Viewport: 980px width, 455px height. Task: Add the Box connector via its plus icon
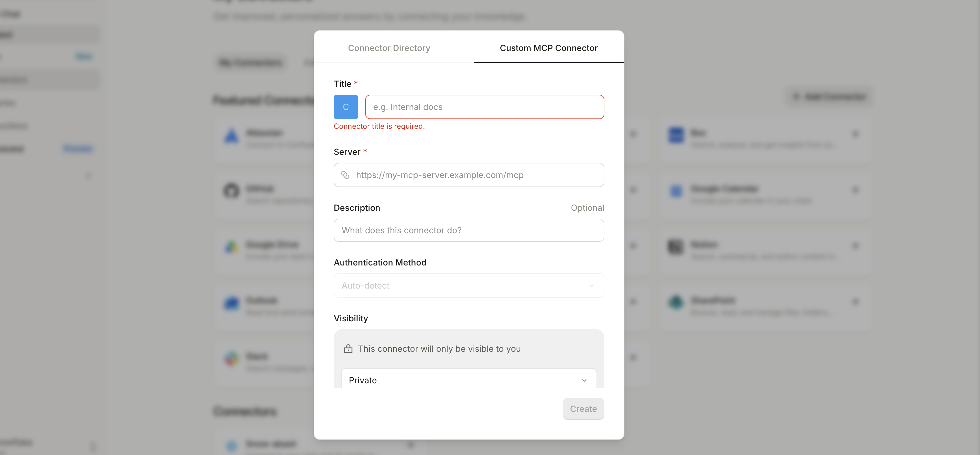click(x=855, y=134)
